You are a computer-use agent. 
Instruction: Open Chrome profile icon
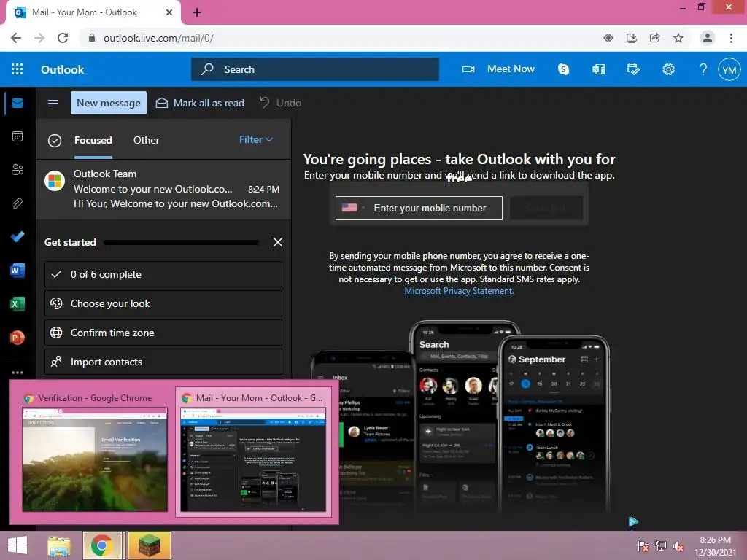tap(708, 38)
